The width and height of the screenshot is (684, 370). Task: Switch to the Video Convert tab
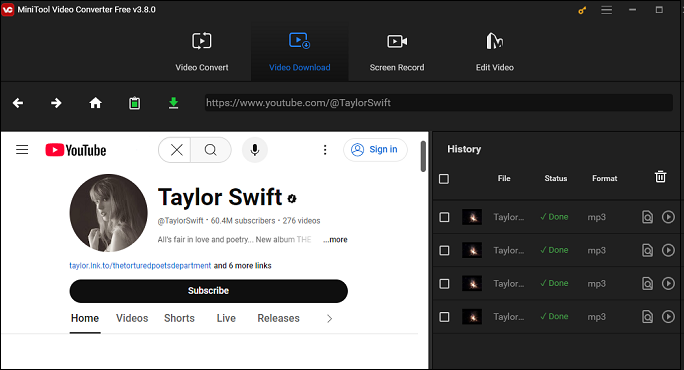[202, 52]
